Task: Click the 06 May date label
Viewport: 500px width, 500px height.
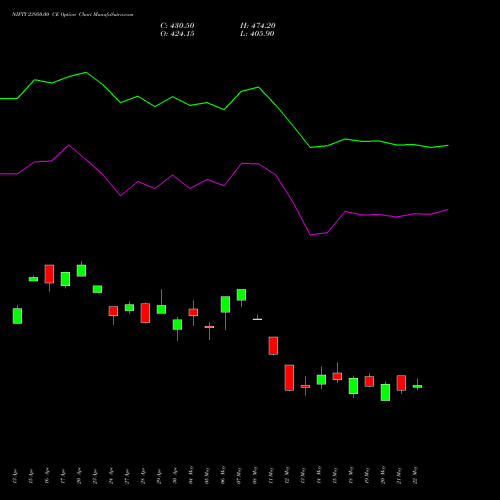Action: 223,475
